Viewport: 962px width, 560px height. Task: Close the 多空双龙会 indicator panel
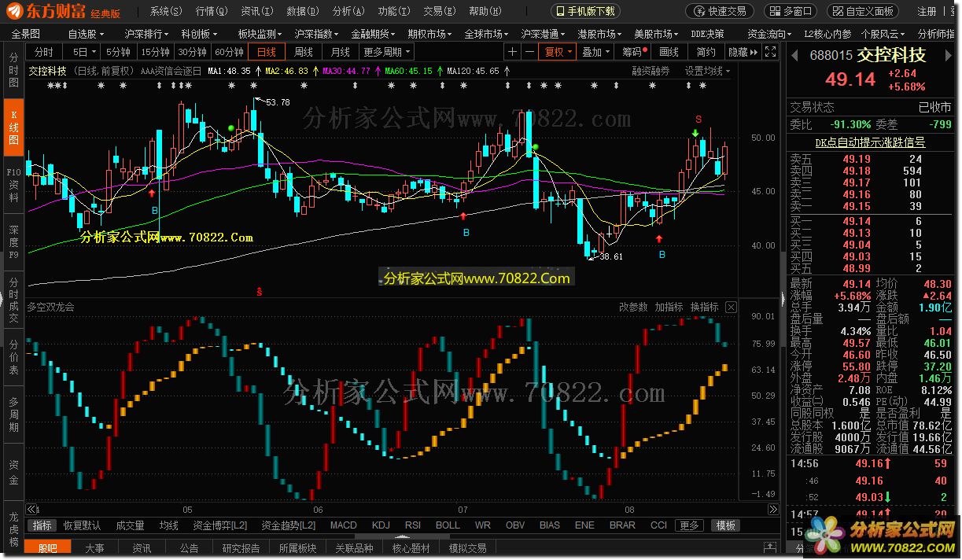[731, 307]
